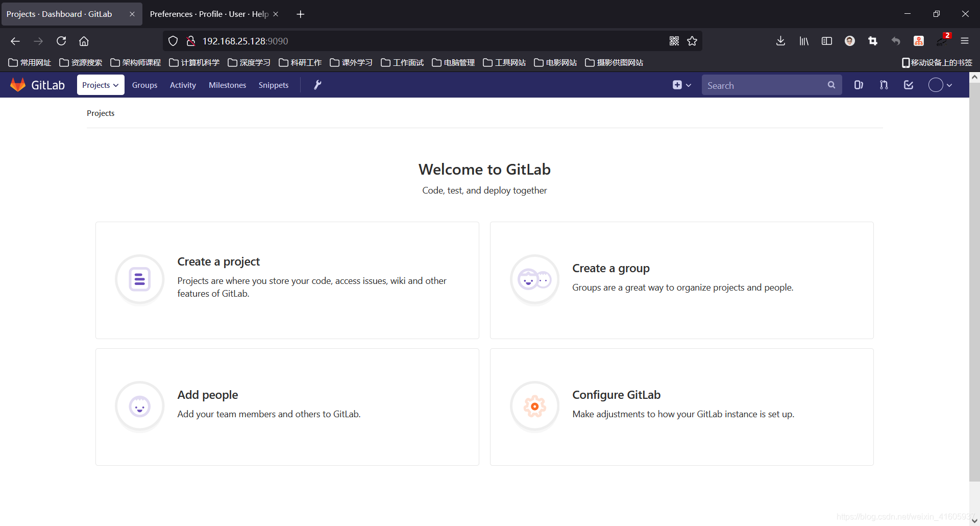Click the page scrollbar down arrow
Screen dimensions: 980x526
tap(974, 520)
